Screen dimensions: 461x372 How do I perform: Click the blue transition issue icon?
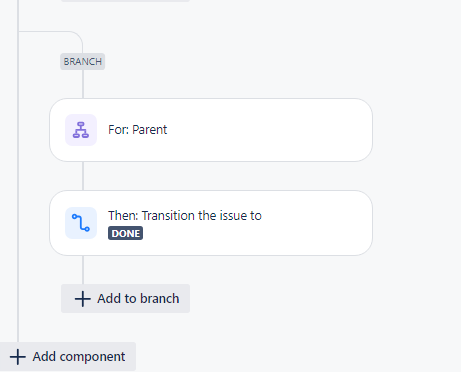pyautogui.click(x=81, y=223)
